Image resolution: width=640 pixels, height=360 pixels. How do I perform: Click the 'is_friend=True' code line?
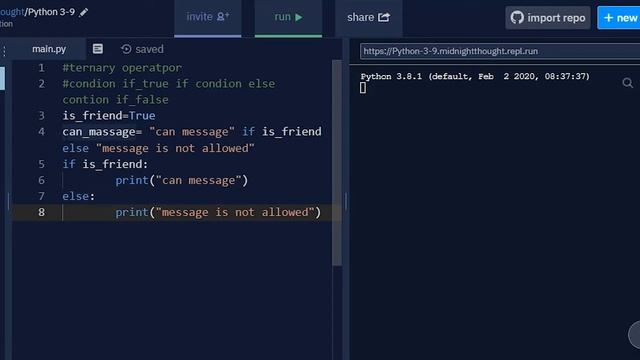pyautogui.click(x=109, y=116)
